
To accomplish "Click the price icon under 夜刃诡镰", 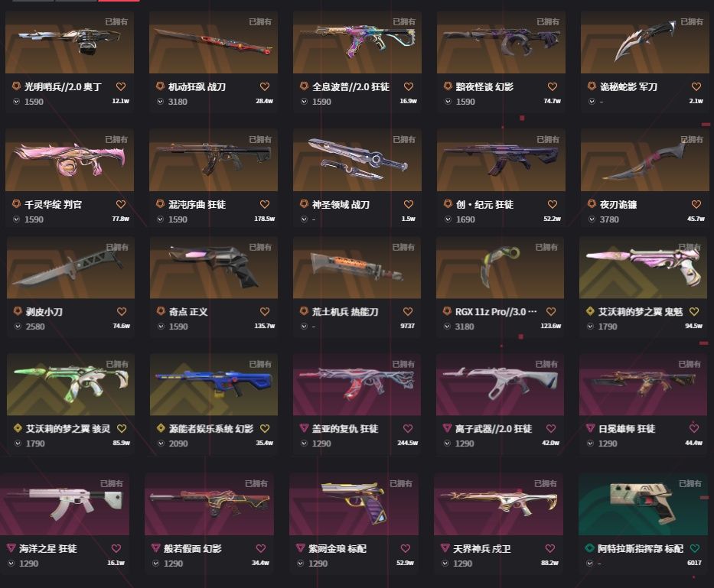I will 592,219.
